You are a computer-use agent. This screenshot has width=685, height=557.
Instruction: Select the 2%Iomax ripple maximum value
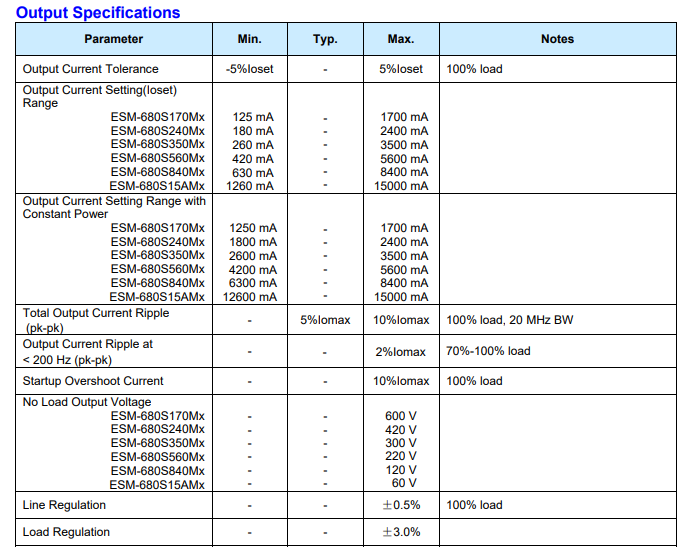click(x=401, y=352)
